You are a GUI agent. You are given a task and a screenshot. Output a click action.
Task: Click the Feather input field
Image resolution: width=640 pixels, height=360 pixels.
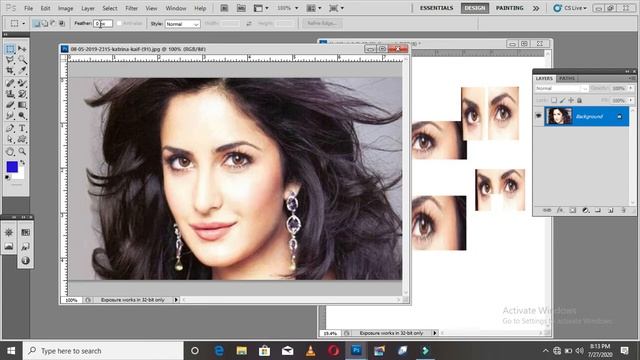[x=103, y=24]
